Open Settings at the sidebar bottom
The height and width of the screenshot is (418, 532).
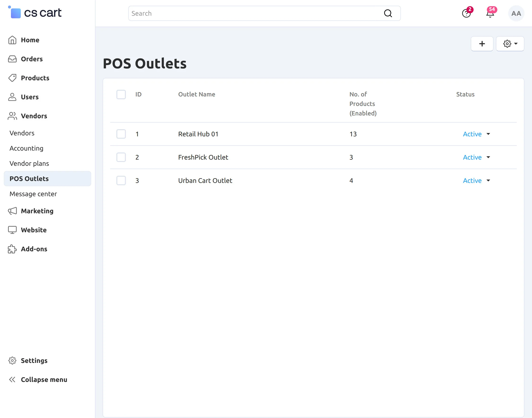tap(34, 361)
